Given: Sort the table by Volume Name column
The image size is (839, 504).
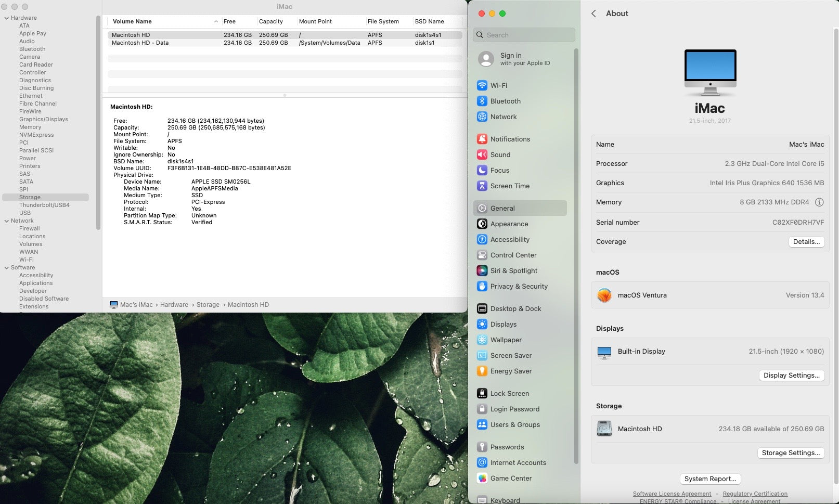Looking at the screenshot, I should 133,21.
